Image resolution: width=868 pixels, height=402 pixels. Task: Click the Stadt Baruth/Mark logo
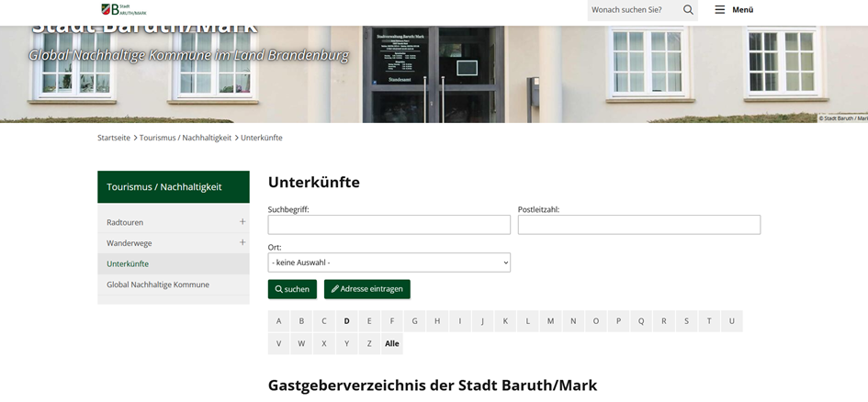tap(123, 9)
